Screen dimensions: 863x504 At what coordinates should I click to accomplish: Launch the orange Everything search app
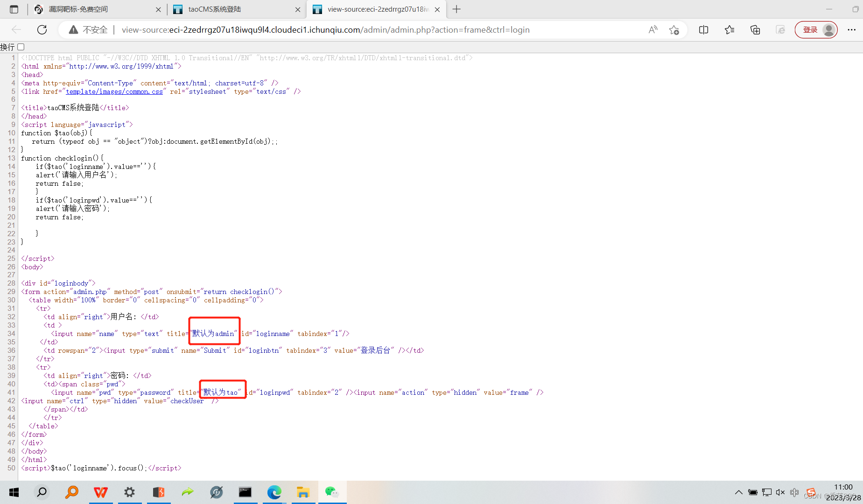pos(72,492)
